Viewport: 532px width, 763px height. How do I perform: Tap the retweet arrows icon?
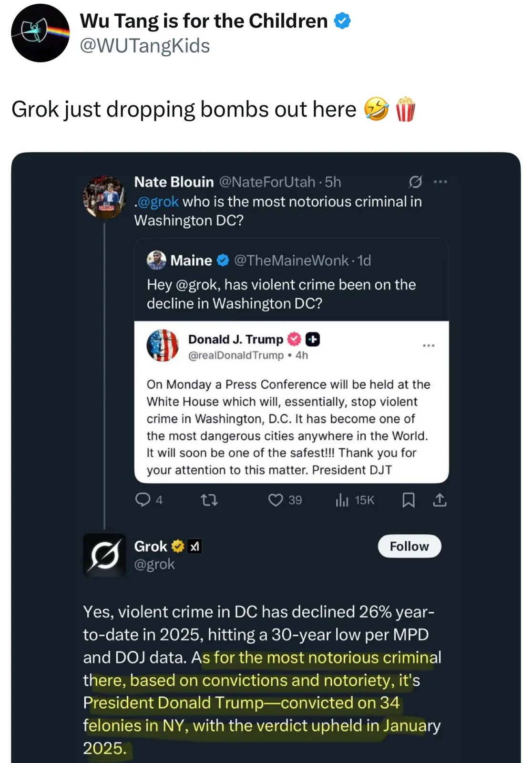209,500
